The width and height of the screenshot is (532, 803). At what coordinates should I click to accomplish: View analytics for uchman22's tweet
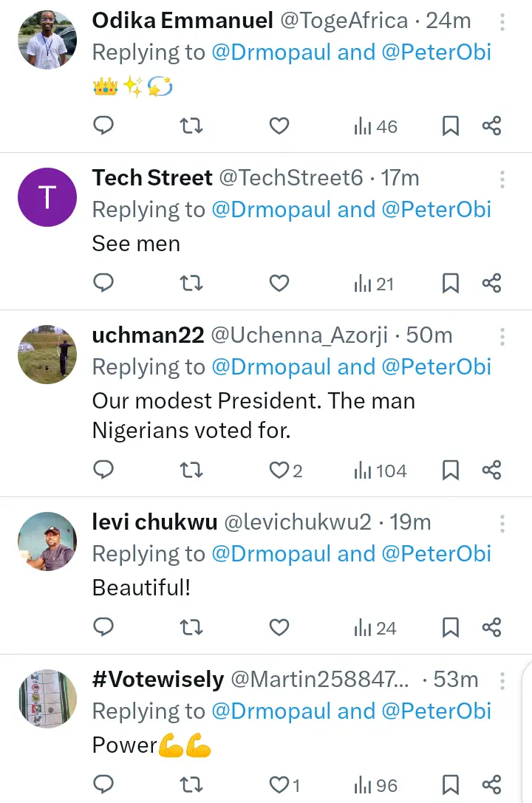pyautogui.click(x=380, y=471)
